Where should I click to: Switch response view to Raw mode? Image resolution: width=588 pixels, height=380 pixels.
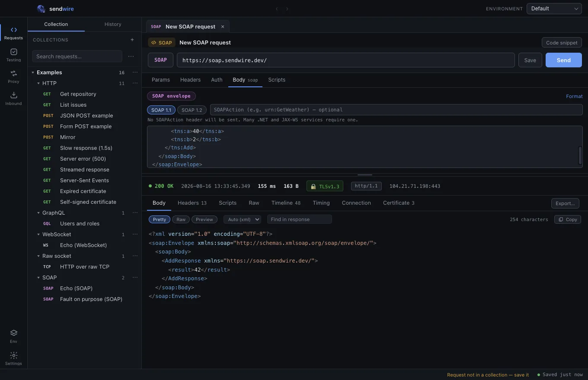(x=181, y=219)
